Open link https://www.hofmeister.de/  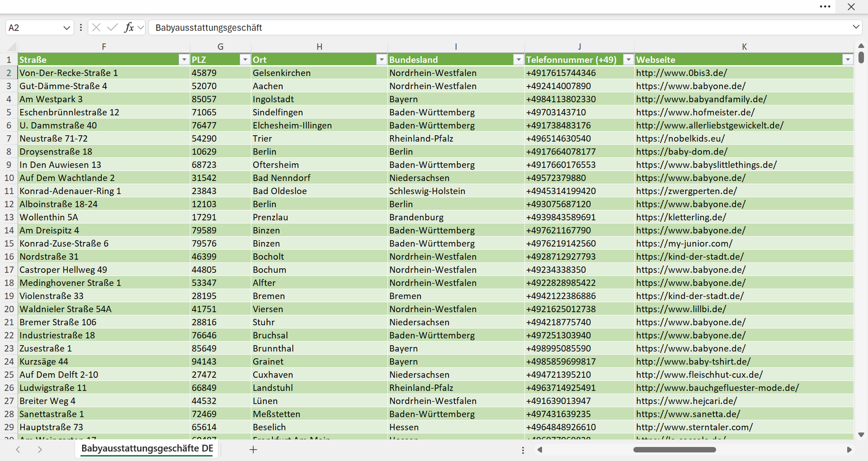(695, 112)
